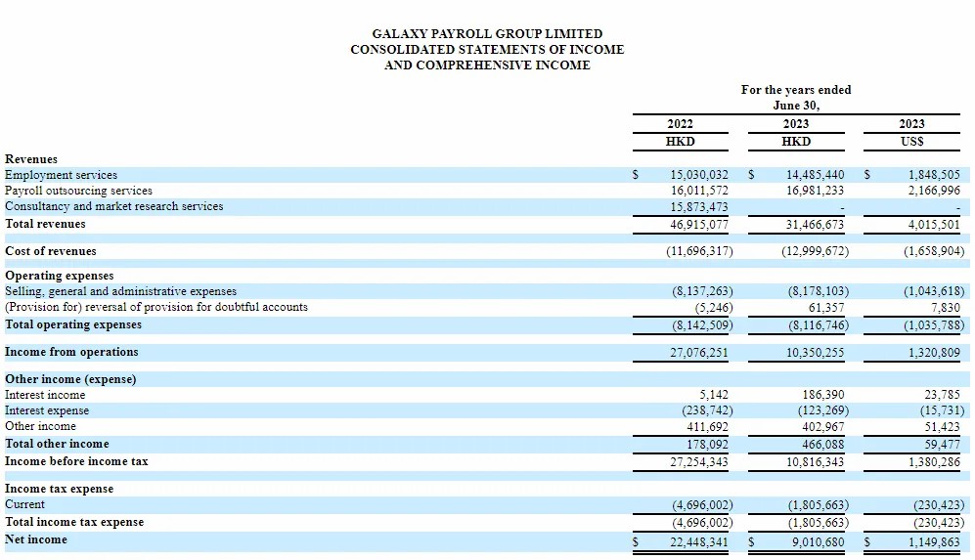Select the "Income from operations" row label

tap(71, 352)
